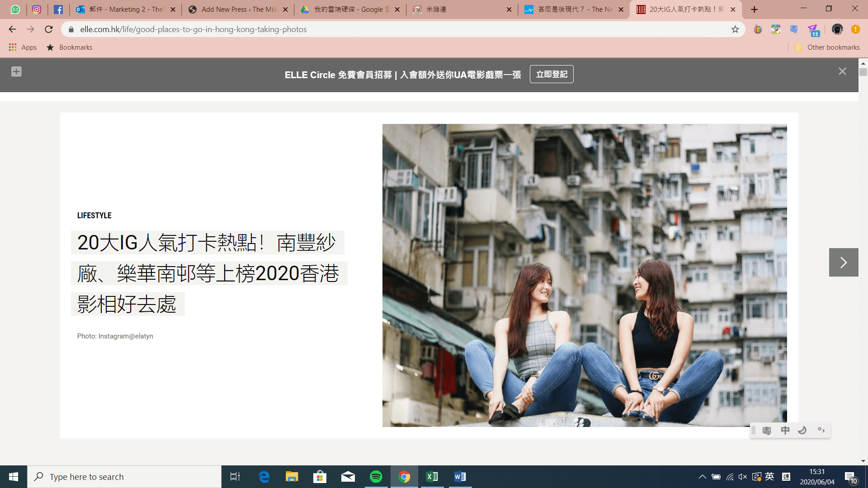Click the 立即登記 register button

tap(551, 75)
